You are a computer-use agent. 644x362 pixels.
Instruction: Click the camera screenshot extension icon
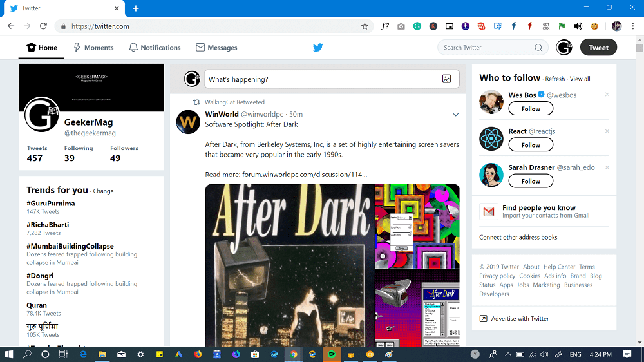pyautogui.click(x=401, y=26)
